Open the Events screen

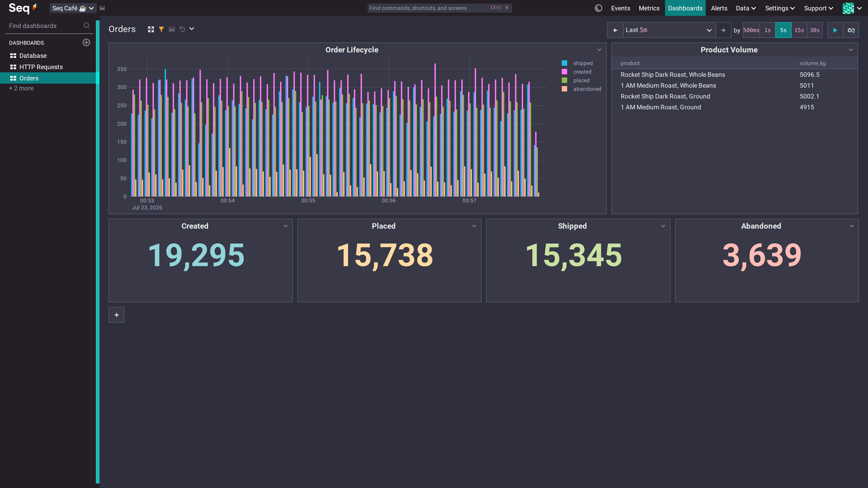(620, 8)
